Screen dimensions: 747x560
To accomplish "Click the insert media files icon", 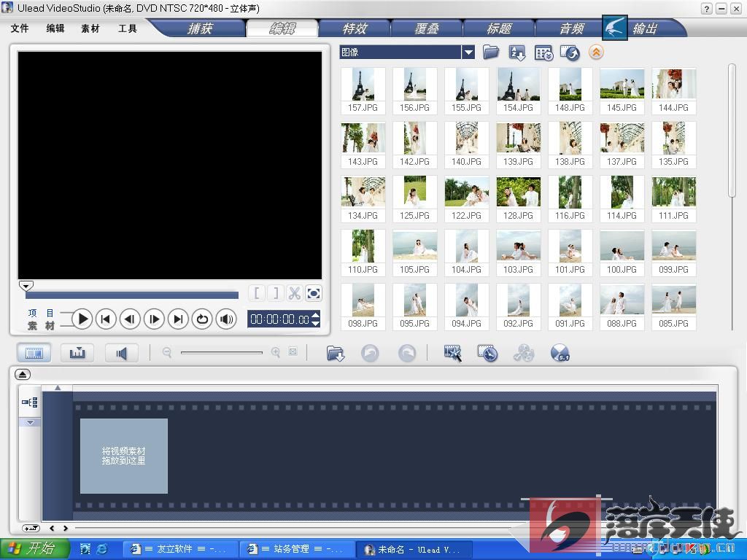I will point(336,354).
